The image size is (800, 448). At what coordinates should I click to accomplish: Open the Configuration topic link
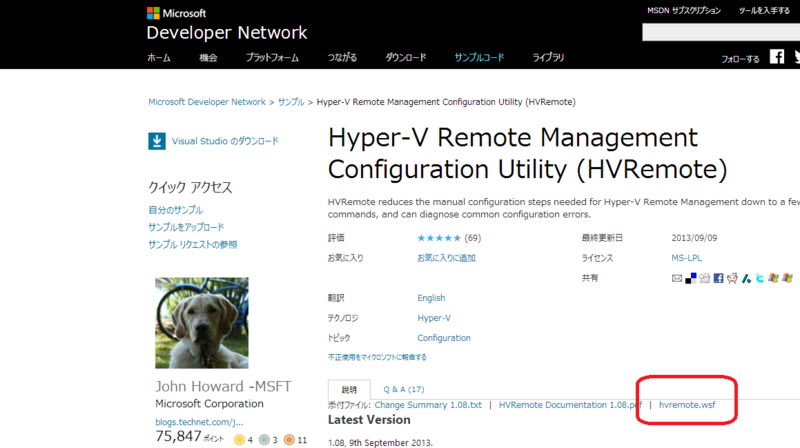[444, 338]
